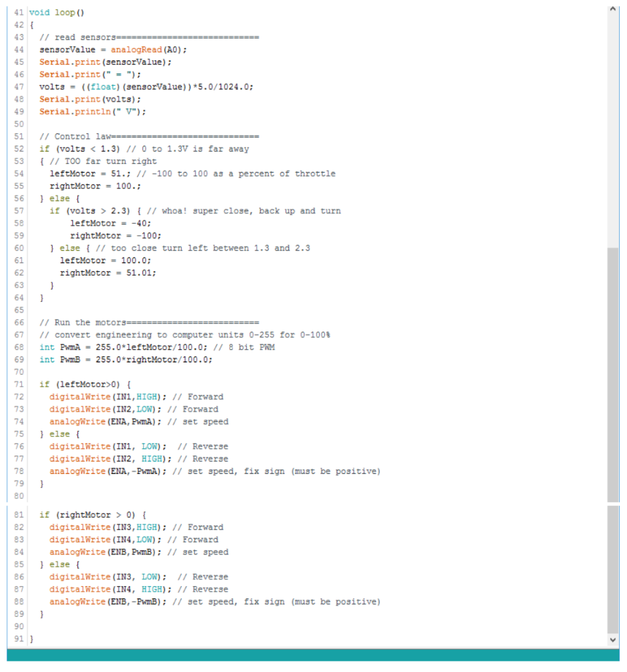Click the scroll up arrow
This screenshot has width=627, height=672.
tap(613, 8)
